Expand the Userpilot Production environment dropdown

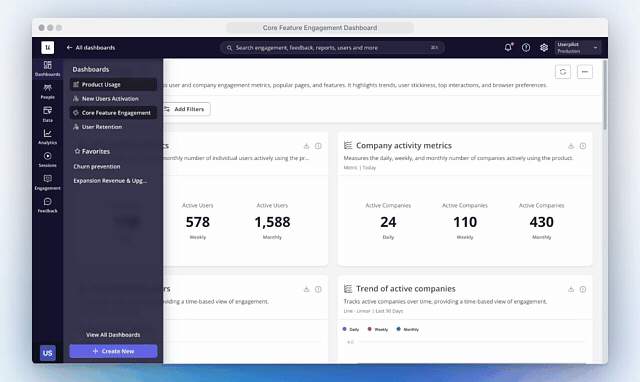coord(578,47)
